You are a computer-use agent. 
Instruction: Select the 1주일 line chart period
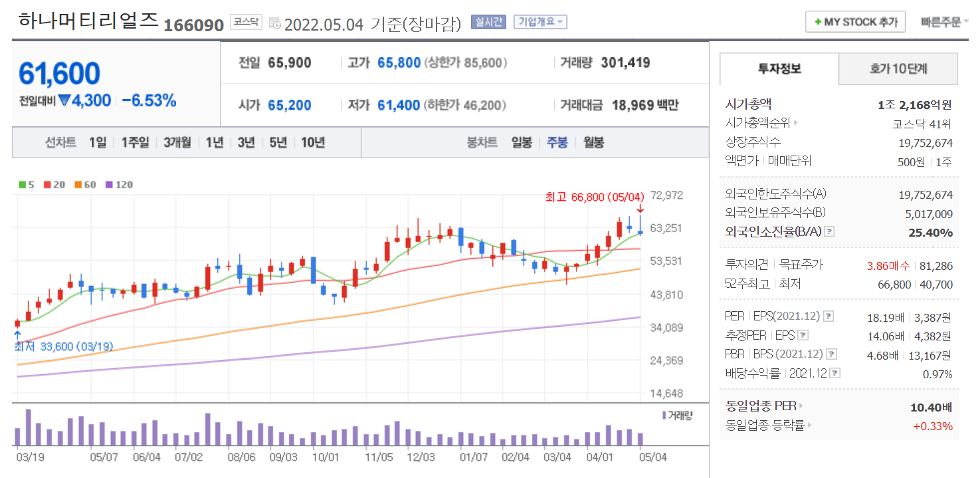click(136, 142)
